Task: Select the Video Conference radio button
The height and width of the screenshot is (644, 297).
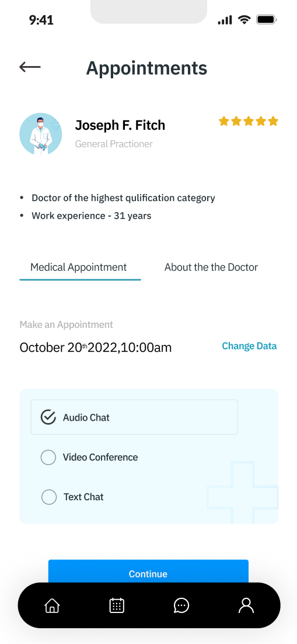Action: click(x=48, y=457)
